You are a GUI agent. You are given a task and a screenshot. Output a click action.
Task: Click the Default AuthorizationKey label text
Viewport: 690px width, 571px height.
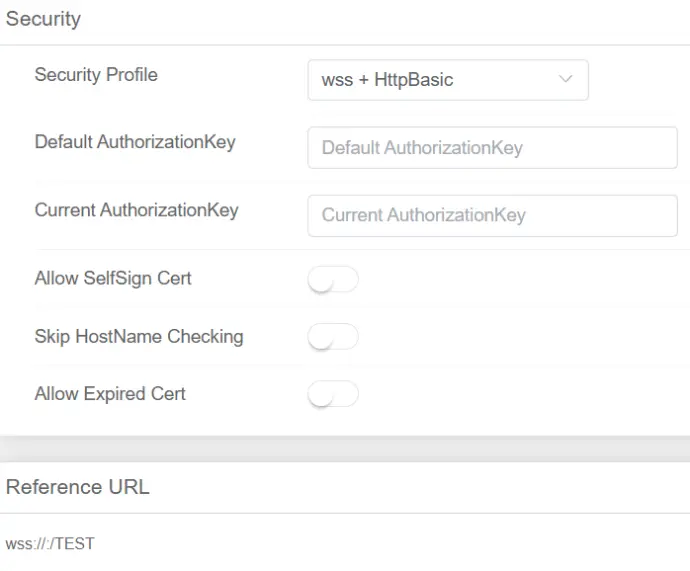(x=135, y=143)
